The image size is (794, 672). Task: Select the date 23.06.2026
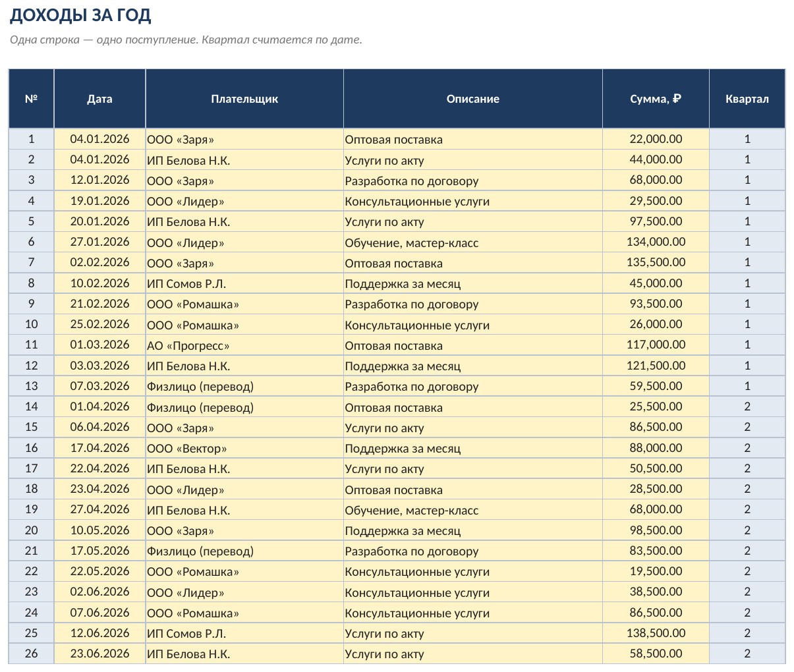click(x=99, y=654)
